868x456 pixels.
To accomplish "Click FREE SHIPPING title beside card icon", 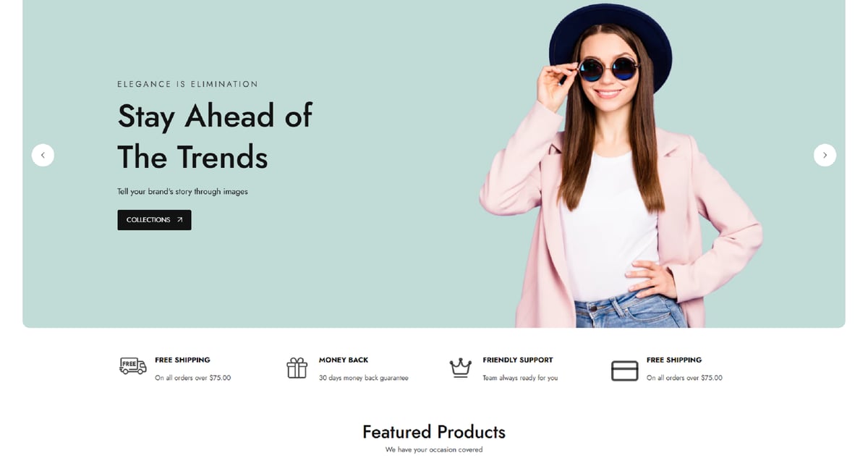I will (x=674, y=360).
